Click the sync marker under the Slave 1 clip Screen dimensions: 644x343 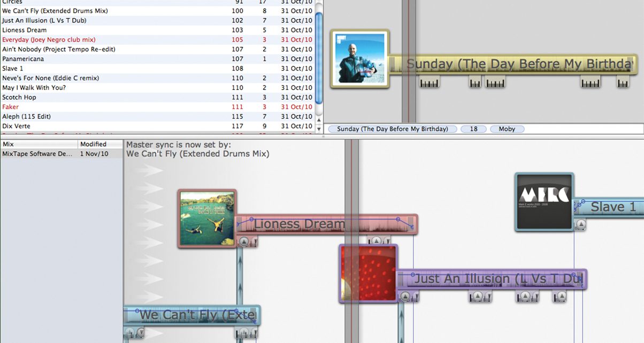581,224
